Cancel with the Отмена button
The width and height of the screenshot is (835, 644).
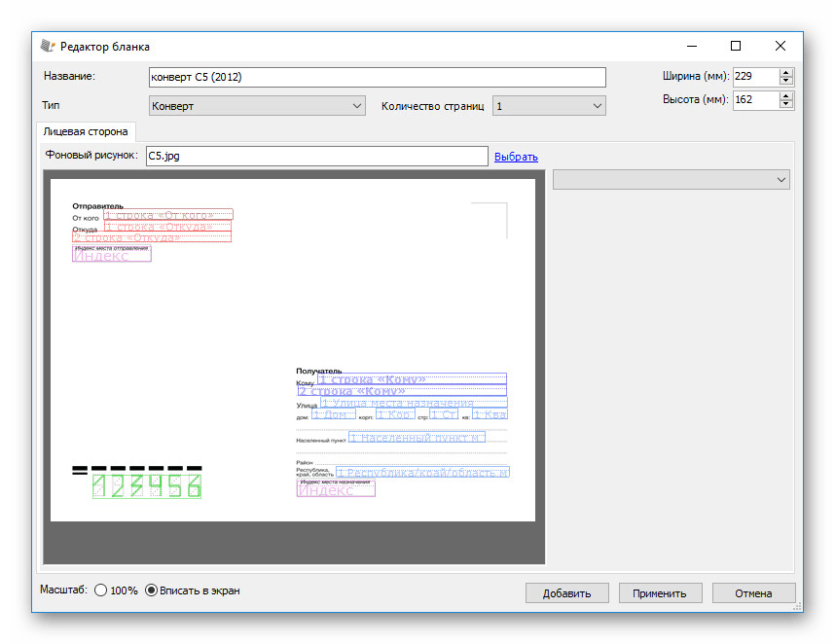[753, 592]
